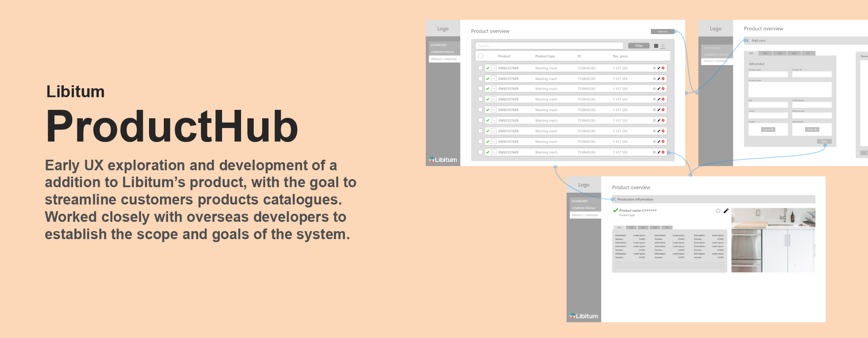Select PRODUCT OVERVIEW in add-new mockup sidebar

pos(717,61)
